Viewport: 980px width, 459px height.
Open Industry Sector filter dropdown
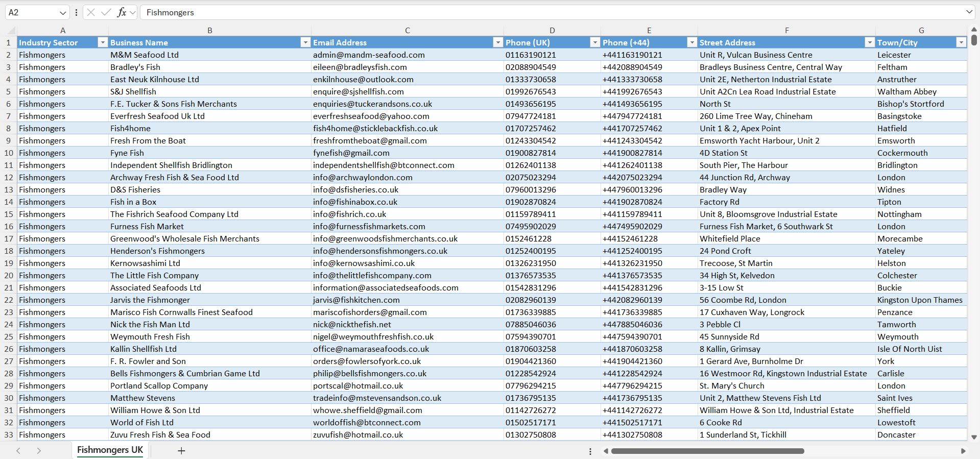[x=103, y=42]
